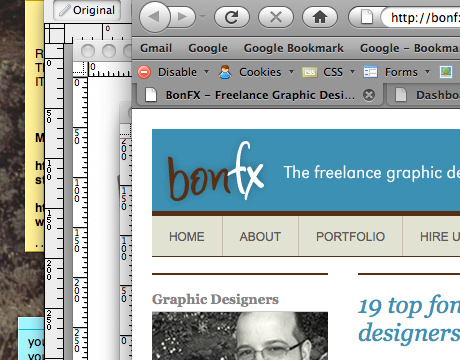Click the red Disable toolbar icon
Viewport: 460px width, 360px height.
coord(144,72)
